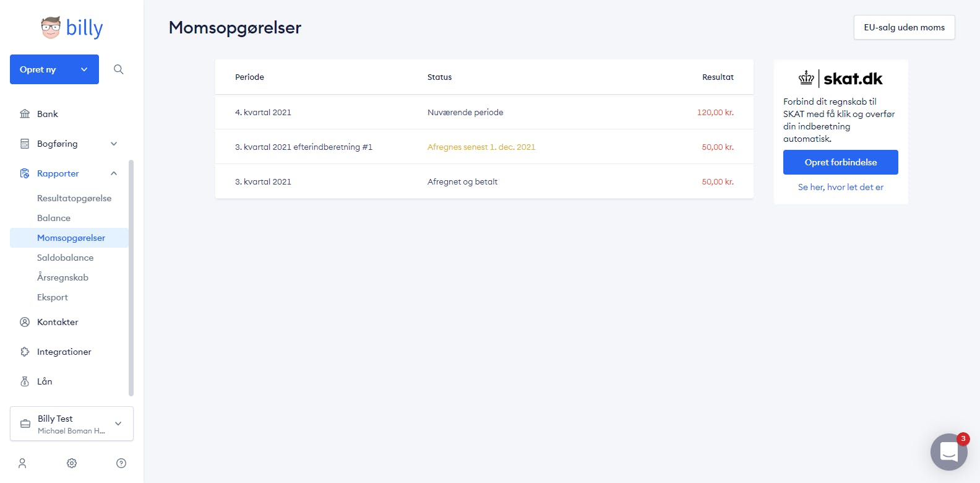Click the Lån money bag icon
This screenshot has width=980, height=483.
[25, 381]
